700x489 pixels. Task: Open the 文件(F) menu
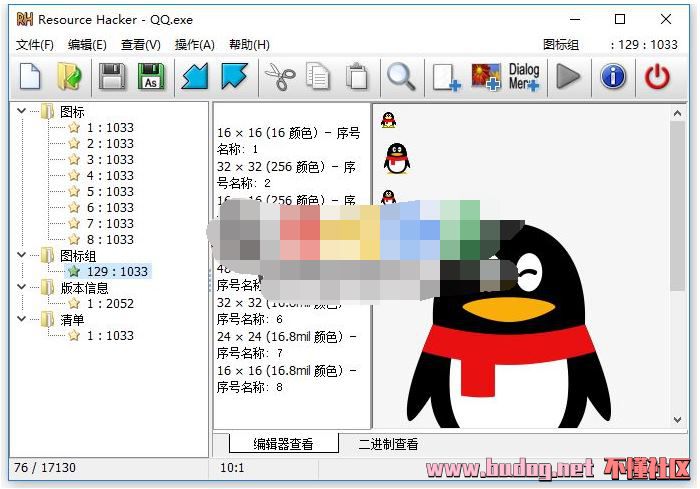pos(35,45)
